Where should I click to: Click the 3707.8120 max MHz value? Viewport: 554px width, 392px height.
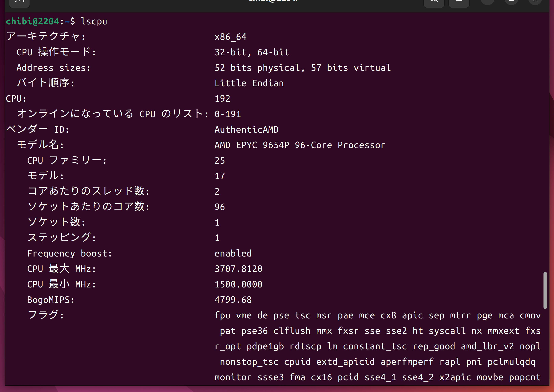click(238, 269)
